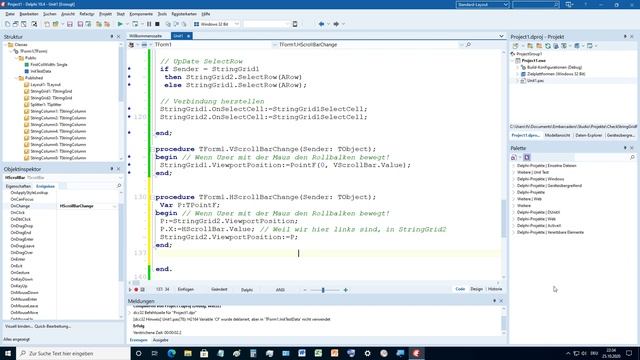Image resolution: width=640 pixels, height=360 pixels.
Task: Click macro play triangle in editor statusbar
Action: (x=130, y=289)
